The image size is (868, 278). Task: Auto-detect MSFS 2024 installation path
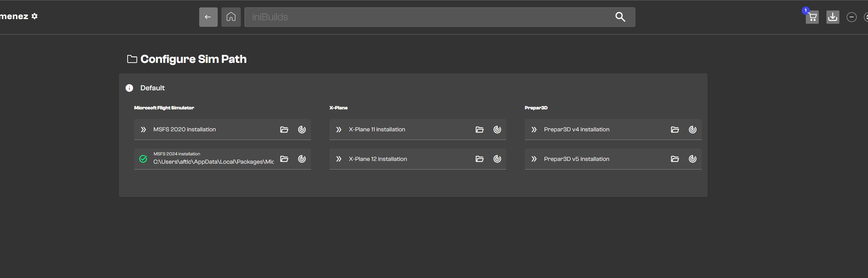pos(302,159)
